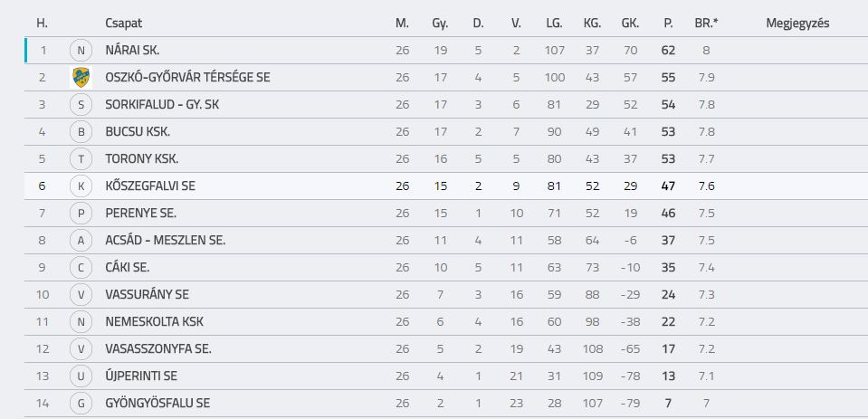Open the ACSÁD - MESZLEN SE. team link
The image size is (868, 419).
(166, 240)
